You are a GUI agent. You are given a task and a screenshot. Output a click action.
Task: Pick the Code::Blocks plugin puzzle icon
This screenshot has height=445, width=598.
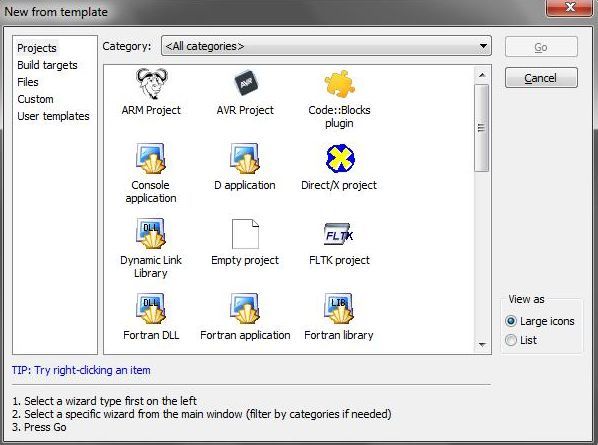tap(339, 84)
